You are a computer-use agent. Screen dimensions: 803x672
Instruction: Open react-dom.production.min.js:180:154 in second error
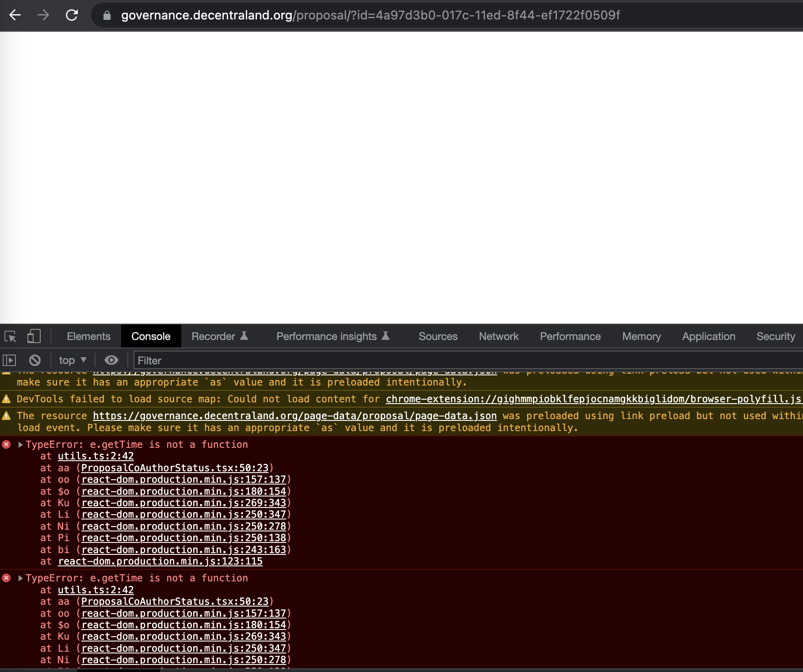click(184, 625)
